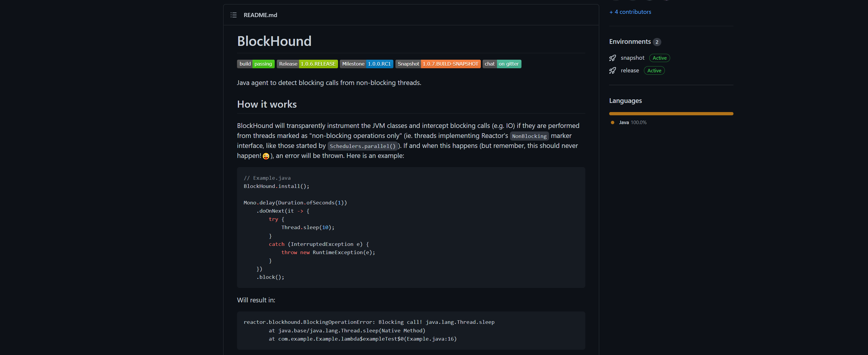Viewport: 868px width, 355px height.
Task: Open the contributors list link
Action: [630, 11]
